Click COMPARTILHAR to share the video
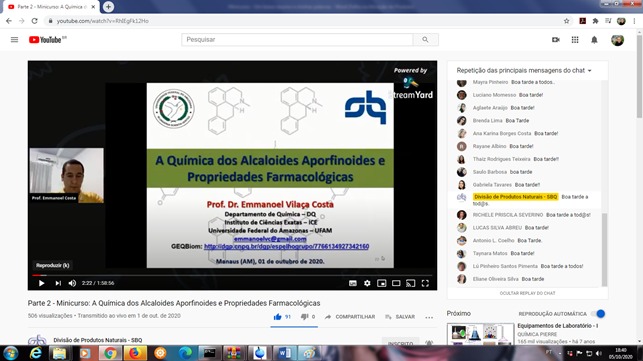 point(350,317)
